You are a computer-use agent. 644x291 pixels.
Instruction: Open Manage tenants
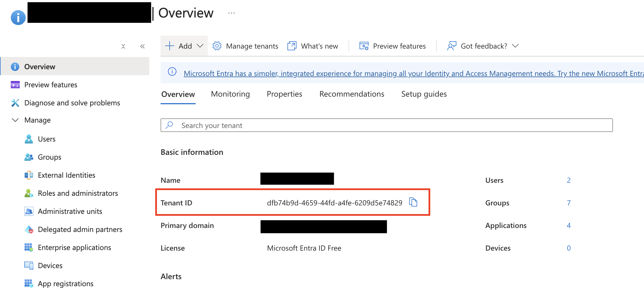tap(252, 46)
